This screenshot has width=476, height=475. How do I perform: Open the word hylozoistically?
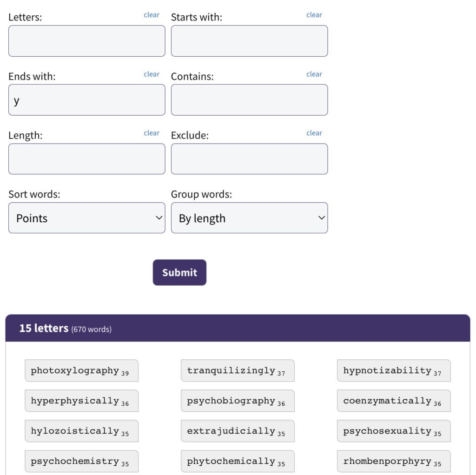pyautogui.click(x=81, y=431)
